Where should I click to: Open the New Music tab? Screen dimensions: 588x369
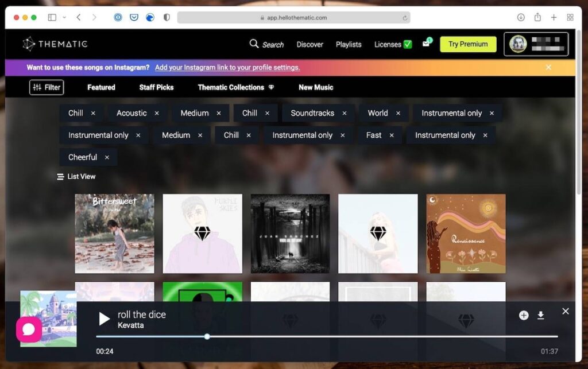click(x=316, y=87)
